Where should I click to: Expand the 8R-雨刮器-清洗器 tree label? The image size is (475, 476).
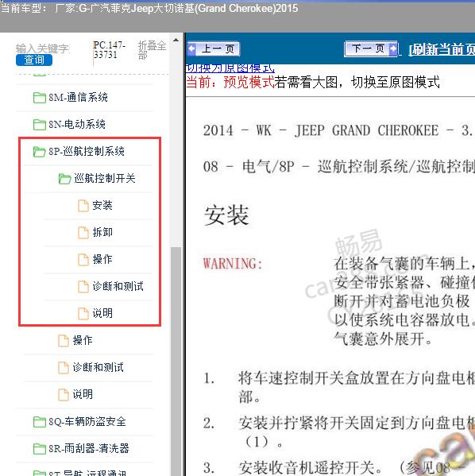(89, 448)
